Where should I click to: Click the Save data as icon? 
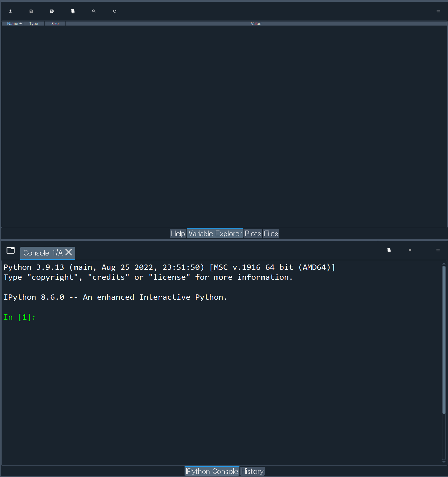pyautogui.click(x=52, y=11)
